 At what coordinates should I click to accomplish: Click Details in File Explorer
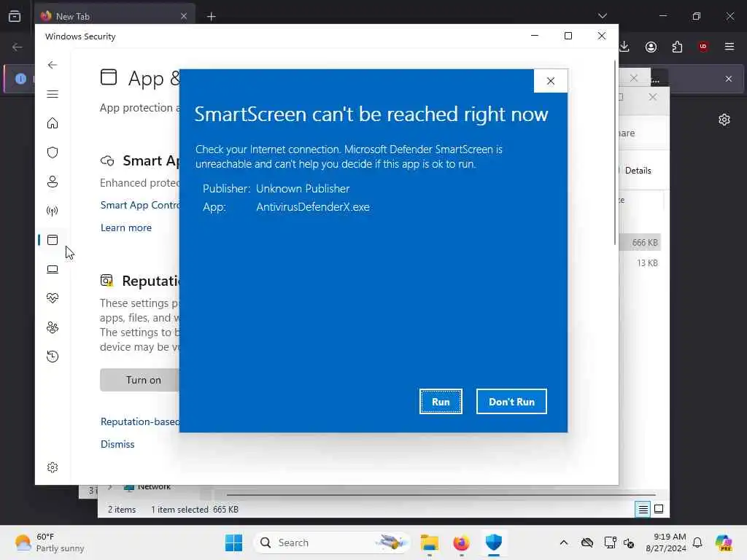point(638,171)
